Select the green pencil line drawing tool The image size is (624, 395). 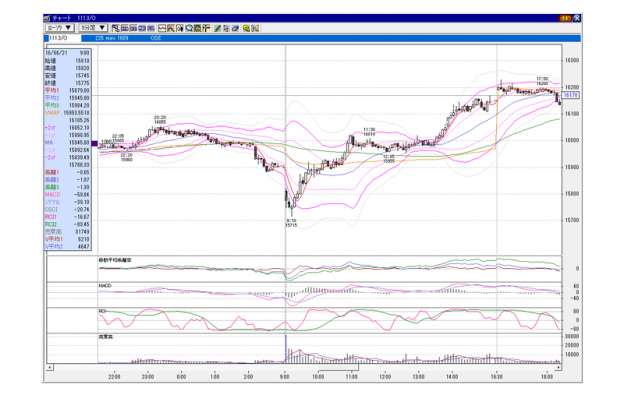(x=217, y=28)
